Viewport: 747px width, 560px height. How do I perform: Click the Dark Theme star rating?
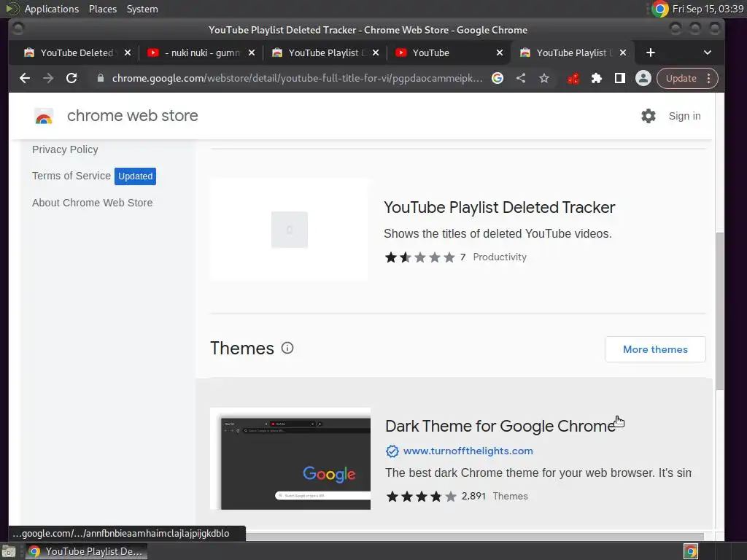pyautogui.click(x=421, y=497)
